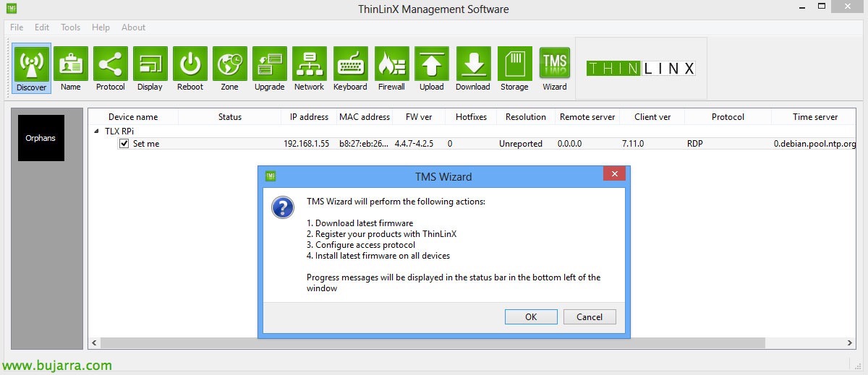
Task: Close the TMS Wizard dialog
Action: (614, 174)
